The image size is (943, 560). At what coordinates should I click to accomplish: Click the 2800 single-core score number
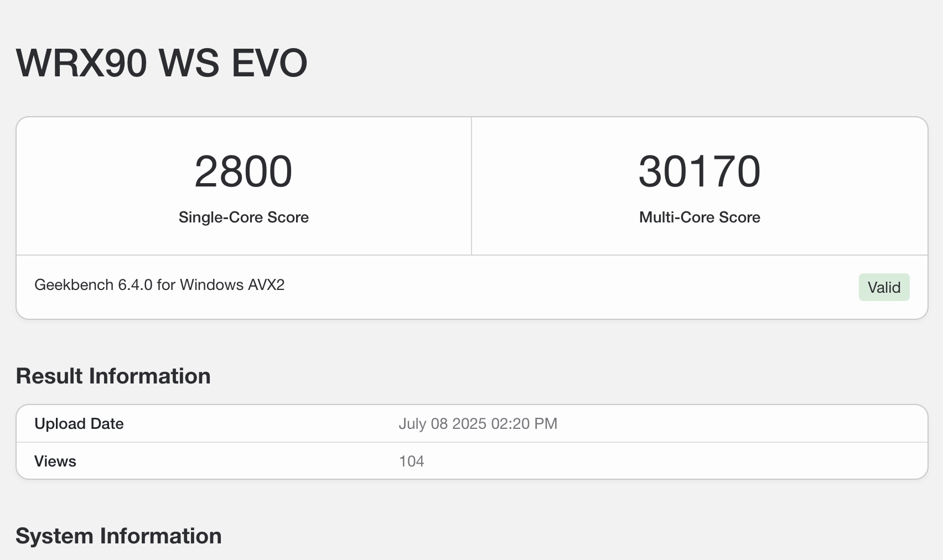click(x=243, y=172)
